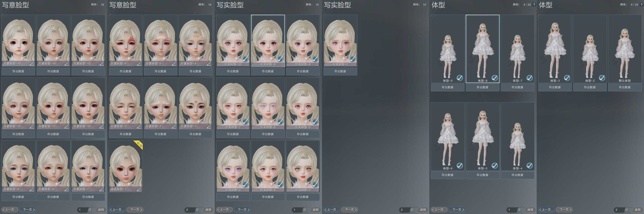Click the pencil edit icon on 成品脸型-1
The image size is (644, 214).
click(x=139, y=190)
